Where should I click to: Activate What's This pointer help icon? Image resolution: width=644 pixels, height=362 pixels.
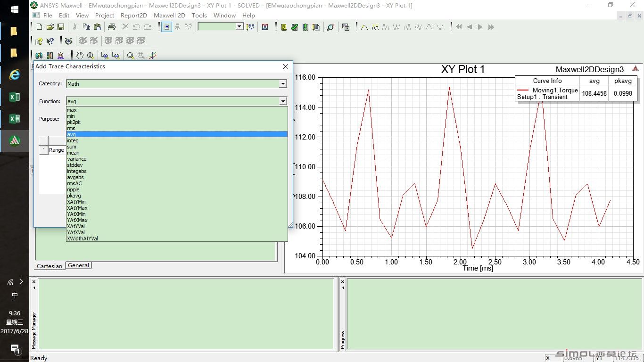click(50, 41)
